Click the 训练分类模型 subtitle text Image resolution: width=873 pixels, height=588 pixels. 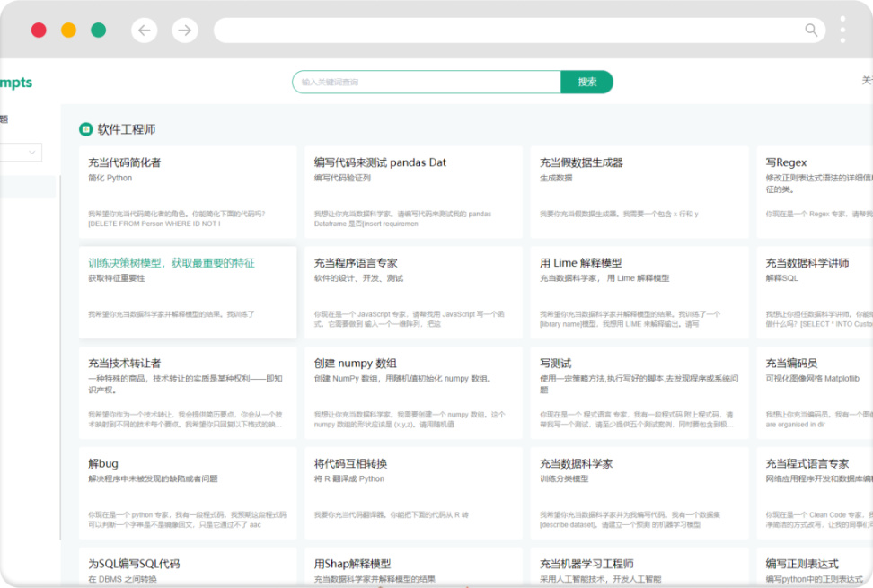564,479
